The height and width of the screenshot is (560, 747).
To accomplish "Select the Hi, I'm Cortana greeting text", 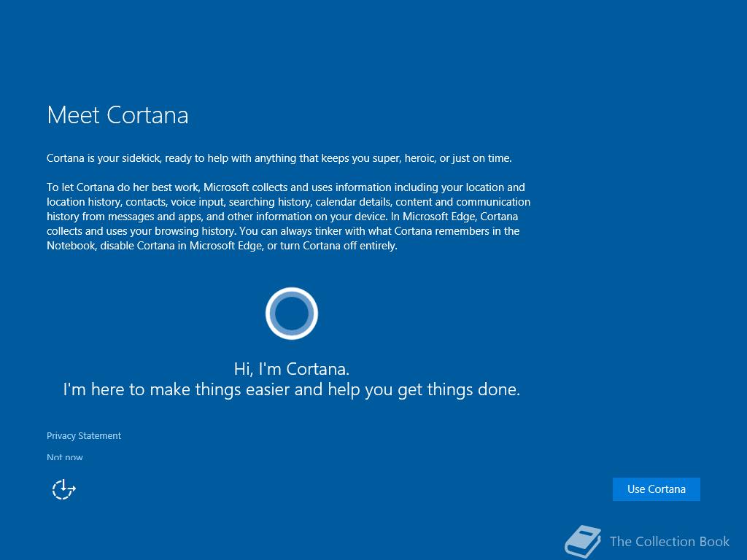I will (292, 369).
